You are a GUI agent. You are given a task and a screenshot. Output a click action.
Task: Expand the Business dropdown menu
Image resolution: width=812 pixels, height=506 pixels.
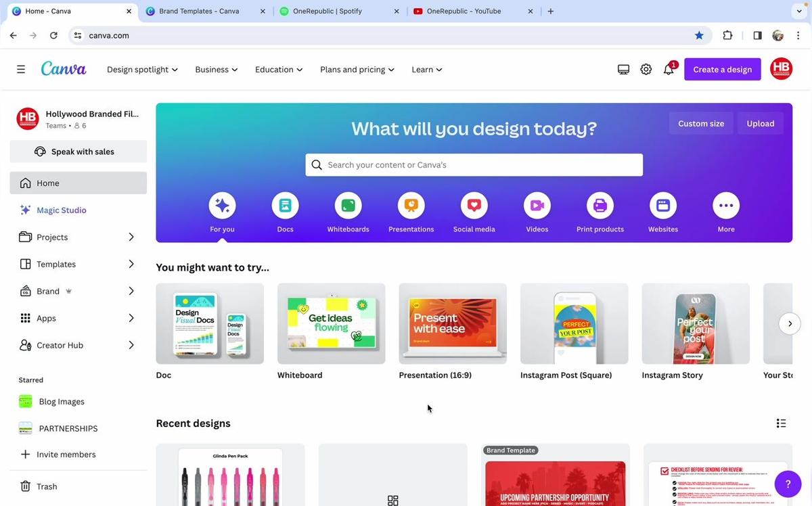click(x=217, y=69)
